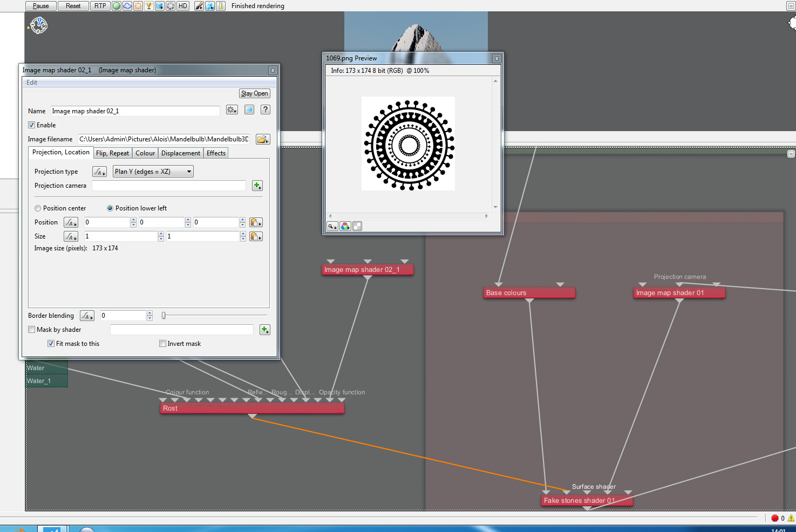Click the blue cube icon next to the trophy
796x532 pixels.
click(x=160, y=6)
